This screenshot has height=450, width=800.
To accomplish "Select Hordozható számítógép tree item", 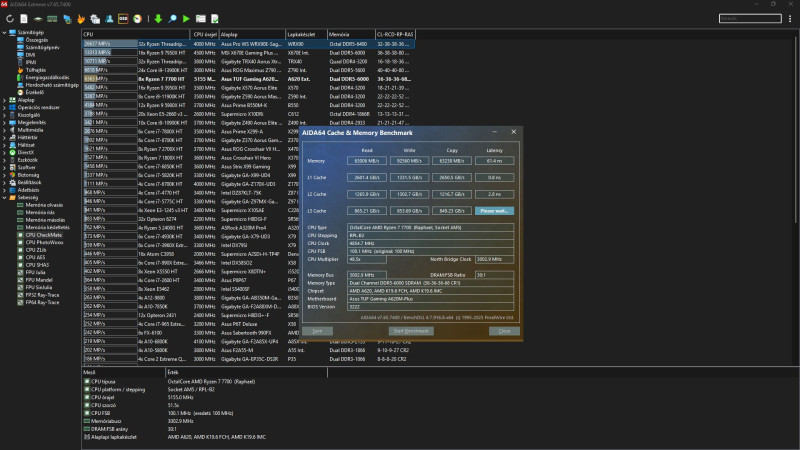I will pos(52,85).
